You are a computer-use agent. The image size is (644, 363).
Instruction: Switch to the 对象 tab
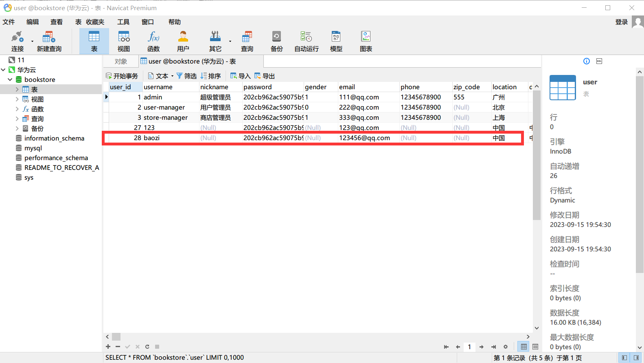[121, 62]
